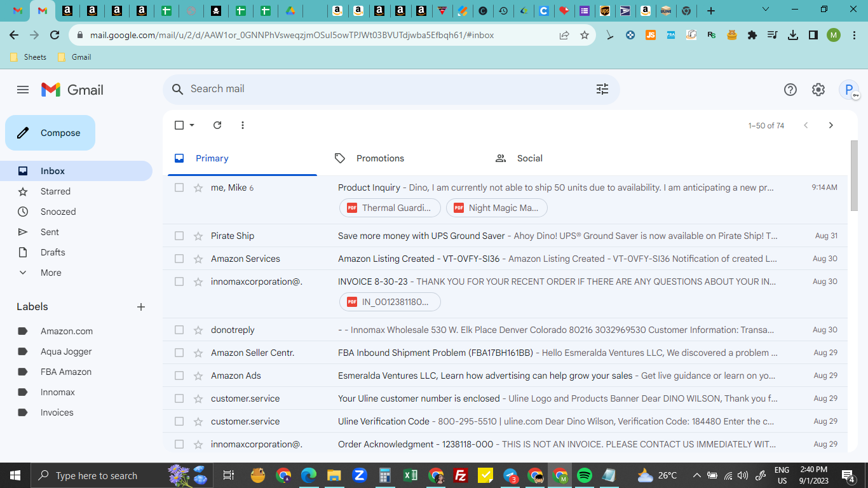Star the Product Inquiry email
This screenshot has width=868, height=488.
[198, 187]
